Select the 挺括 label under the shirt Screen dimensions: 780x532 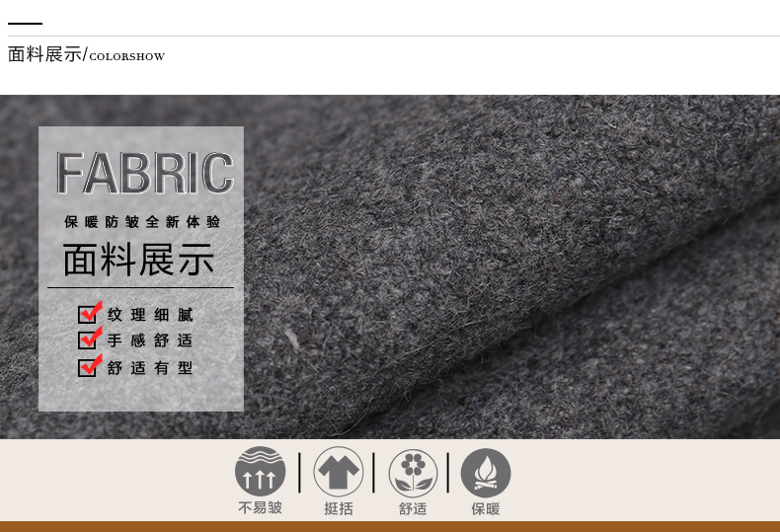tap(338, 509)
